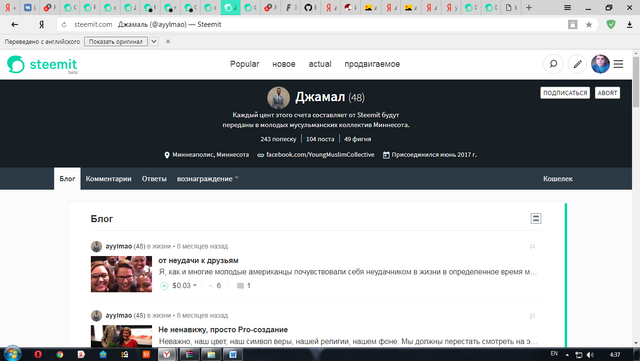Viewport: 640px width, 361px height.
Task: Switch to the VK browser tab
Action: point(29,7)
